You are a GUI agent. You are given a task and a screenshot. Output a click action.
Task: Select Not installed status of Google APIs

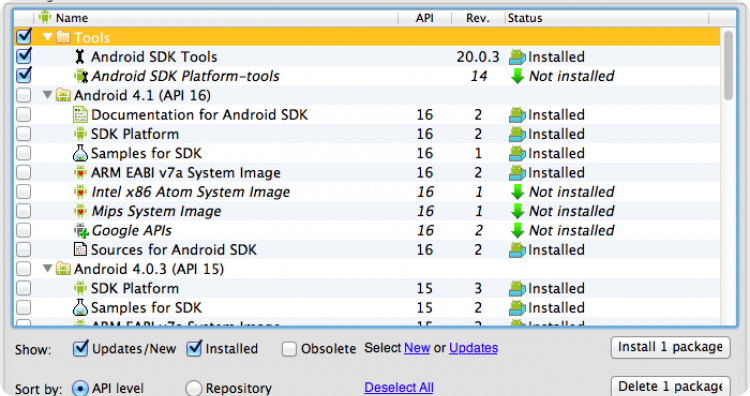(x=572, y=231)
